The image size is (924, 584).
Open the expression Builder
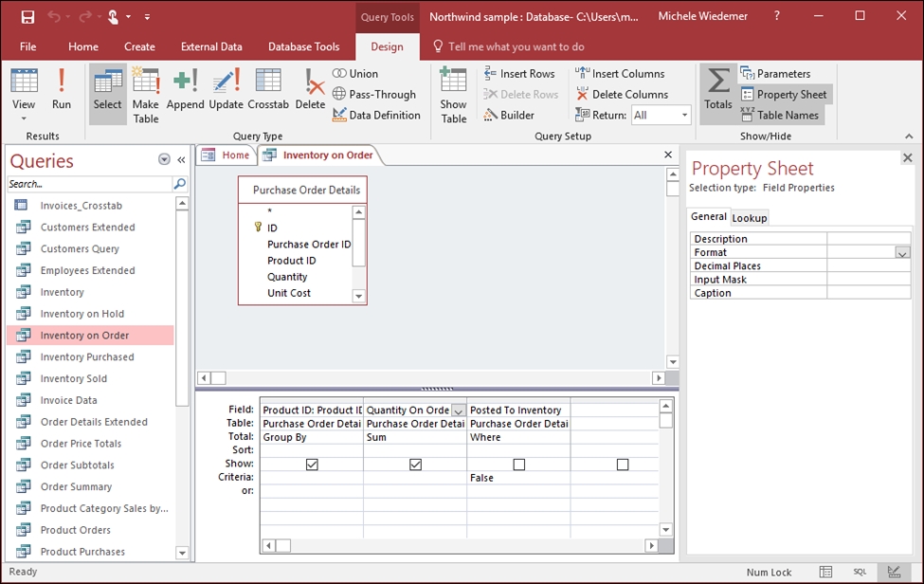point(509,115)
